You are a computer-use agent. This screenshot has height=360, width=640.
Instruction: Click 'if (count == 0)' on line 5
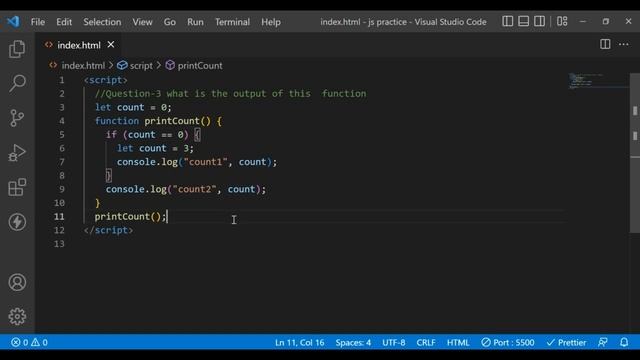click(147, 135)
